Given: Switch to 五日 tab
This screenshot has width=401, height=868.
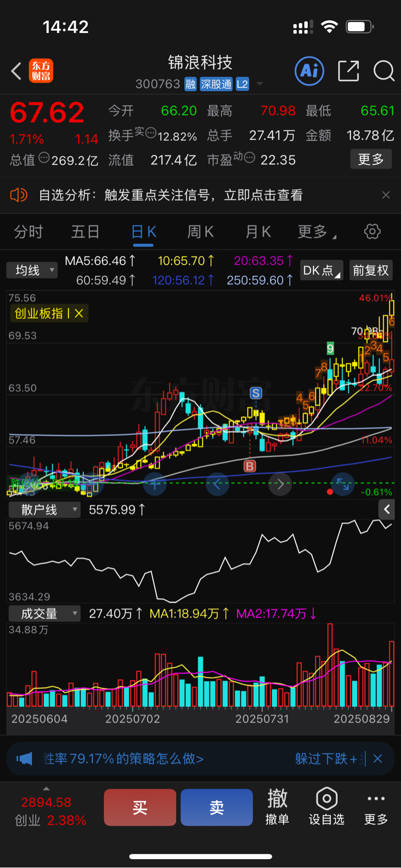Looking at the screenshot, I should 85,232.
